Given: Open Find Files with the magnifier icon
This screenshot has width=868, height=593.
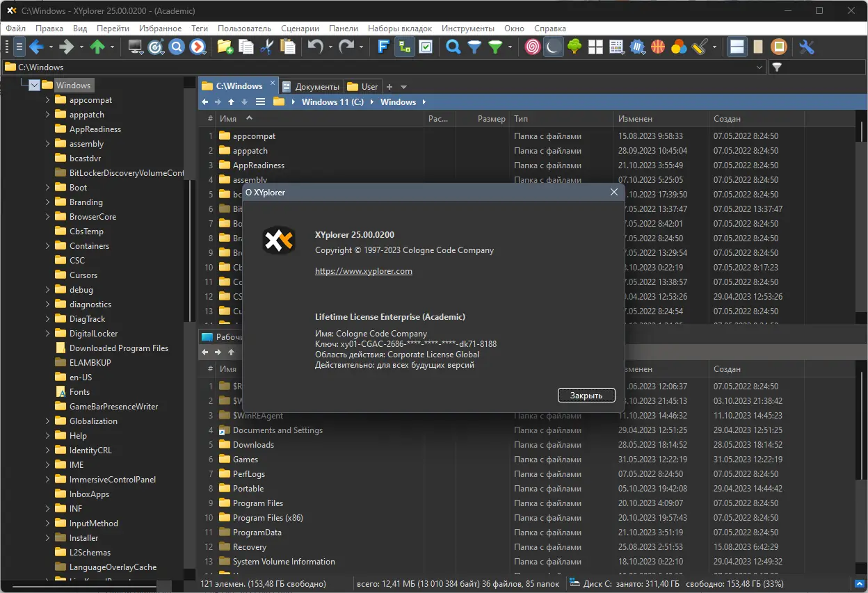Looking at the screenshot, I should [452, 47].
